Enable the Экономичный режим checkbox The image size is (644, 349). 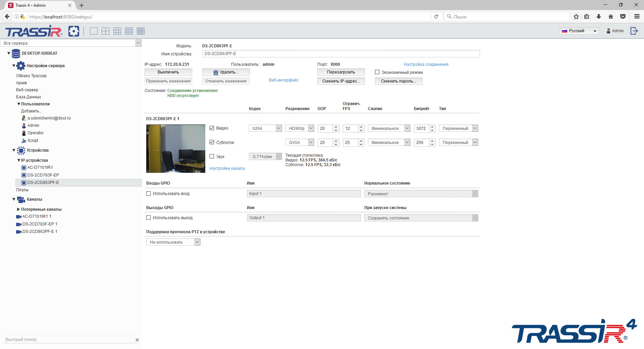pyautogui.click(x=377, y=72)
